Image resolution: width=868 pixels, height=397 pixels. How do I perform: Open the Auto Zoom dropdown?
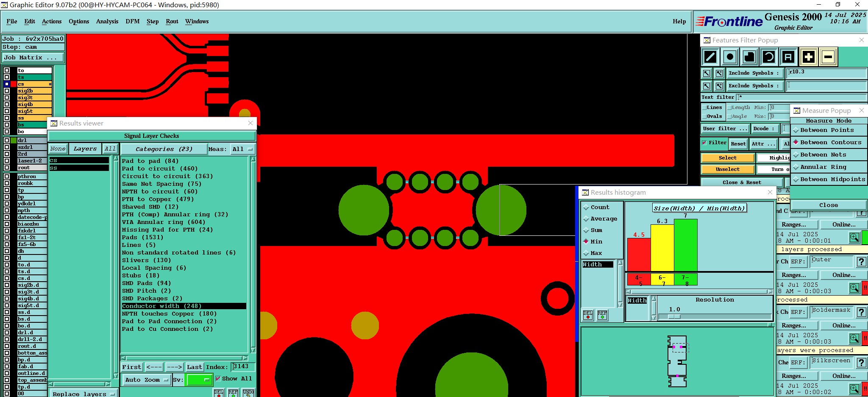pos(147,380)
